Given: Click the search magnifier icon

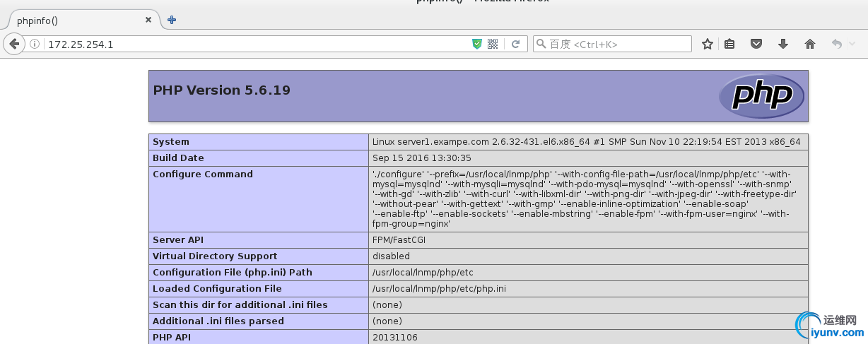Looking at the screenshot, I should coord(541,44).
